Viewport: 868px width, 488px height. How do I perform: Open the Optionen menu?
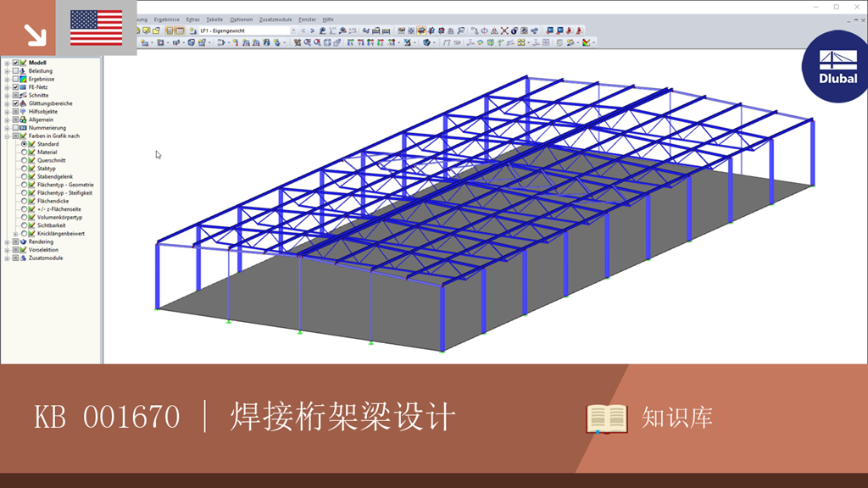(241, 19)
